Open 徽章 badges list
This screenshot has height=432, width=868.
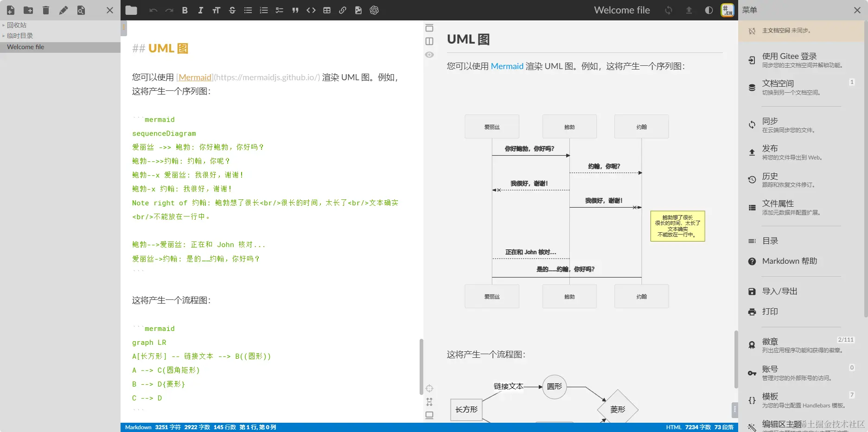pos(801,345)
